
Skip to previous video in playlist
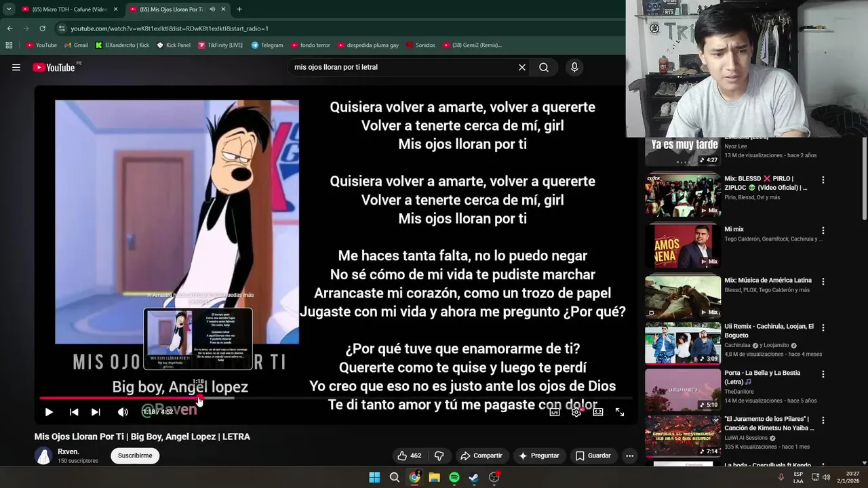(74, 412)
